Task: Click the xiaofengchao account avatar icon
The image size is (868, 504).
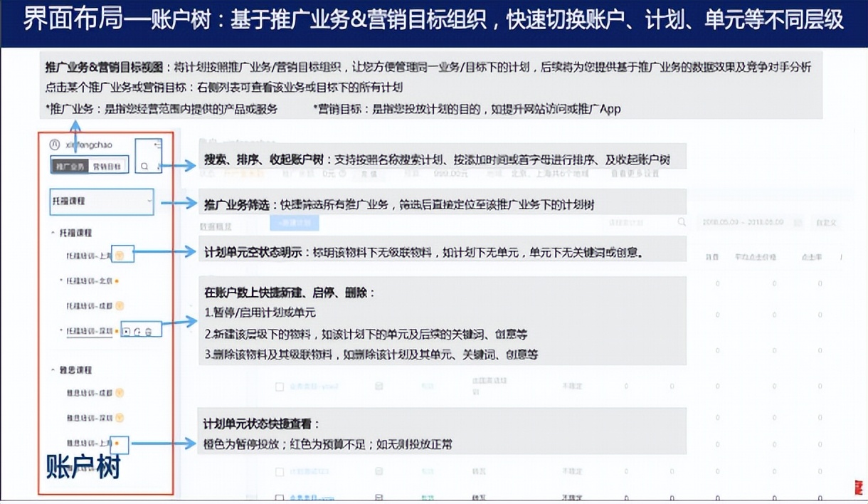Action: pos(54,144)
